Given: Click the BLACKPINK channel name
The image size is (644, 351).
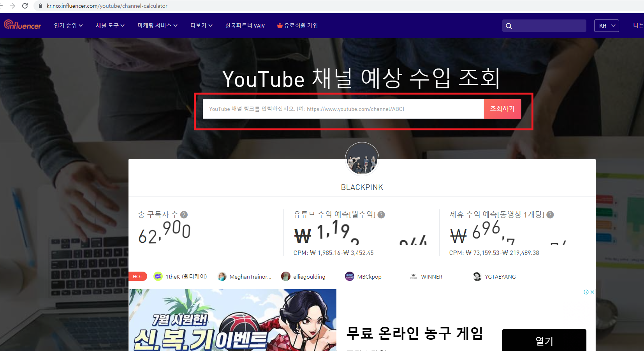Looking at the screenshot, I should [x=362, y=187].
